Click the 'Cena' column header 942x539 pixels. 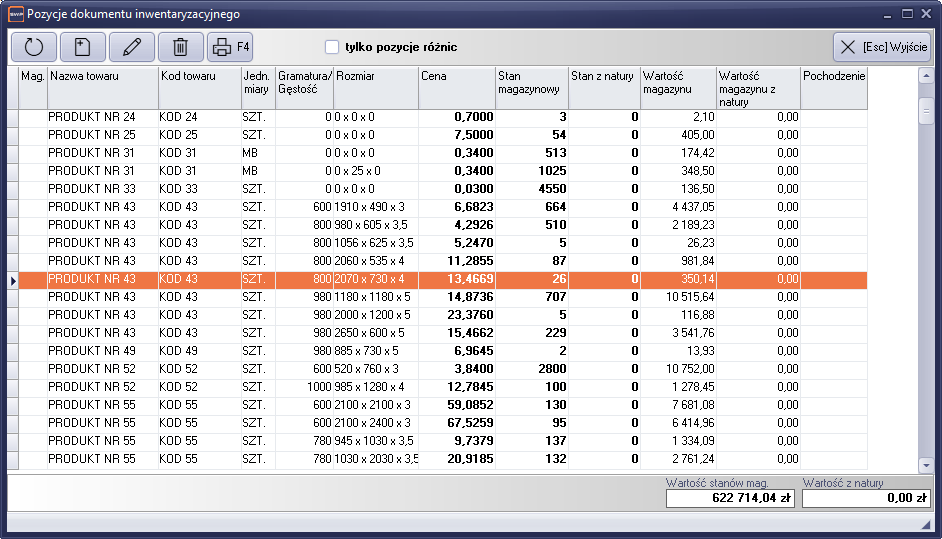click(x=456, y=77)
